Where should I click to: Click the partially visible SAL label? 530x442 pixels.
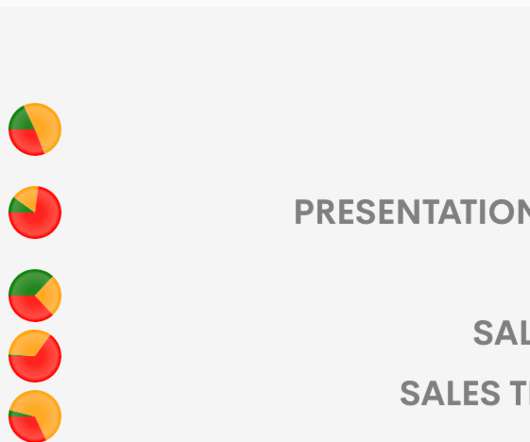pos(501,333)
